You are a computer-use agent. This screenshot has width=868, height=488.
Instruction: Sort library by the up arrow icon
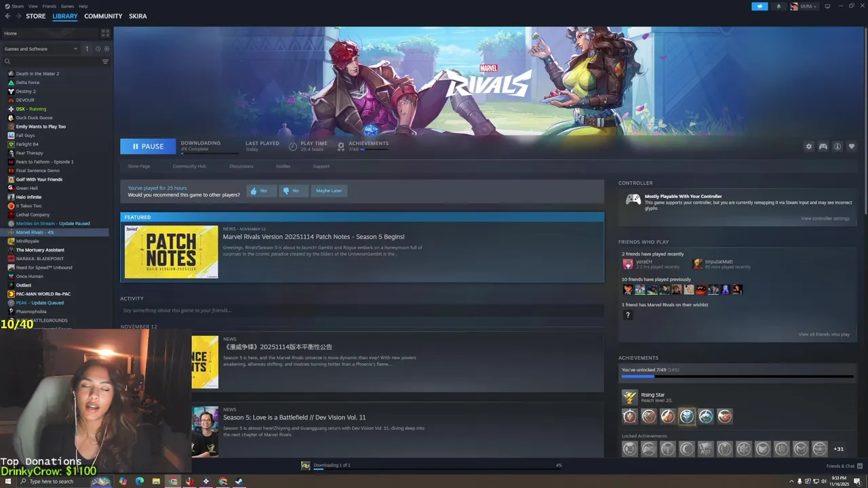click(x=87, y=49)
